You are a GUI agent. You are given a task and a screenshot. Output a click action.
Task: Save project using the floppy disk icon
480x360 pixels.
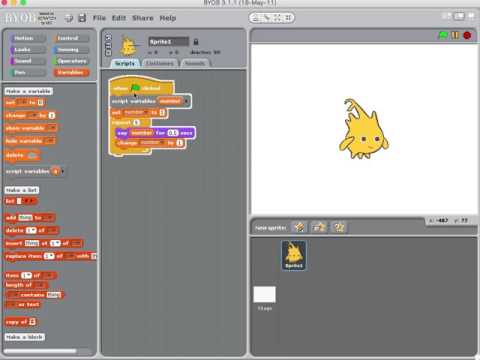[x=82, y=18]
